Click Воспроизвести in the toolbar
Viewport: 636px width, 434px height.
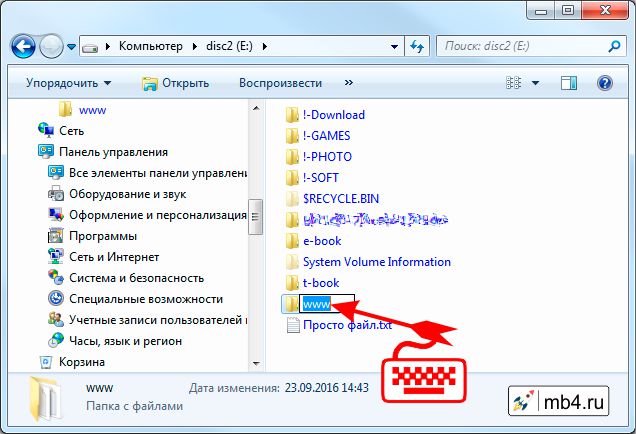tap(280, 83)
